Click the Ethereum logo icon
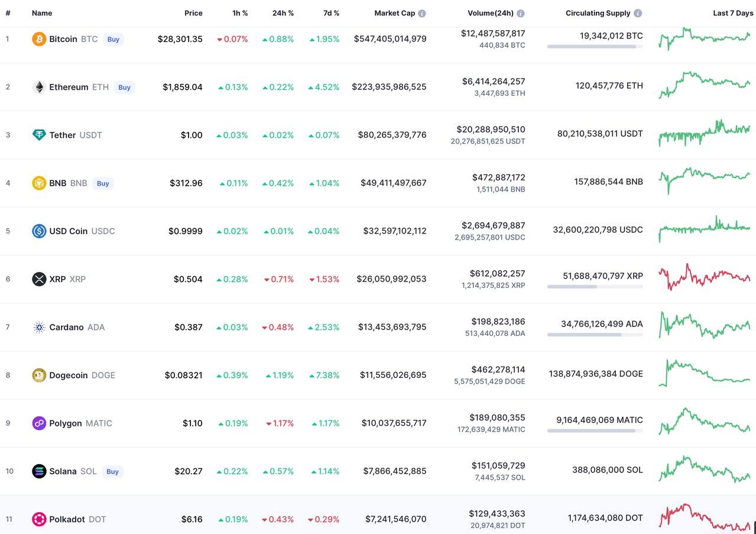756x534 pixels. 39,87
